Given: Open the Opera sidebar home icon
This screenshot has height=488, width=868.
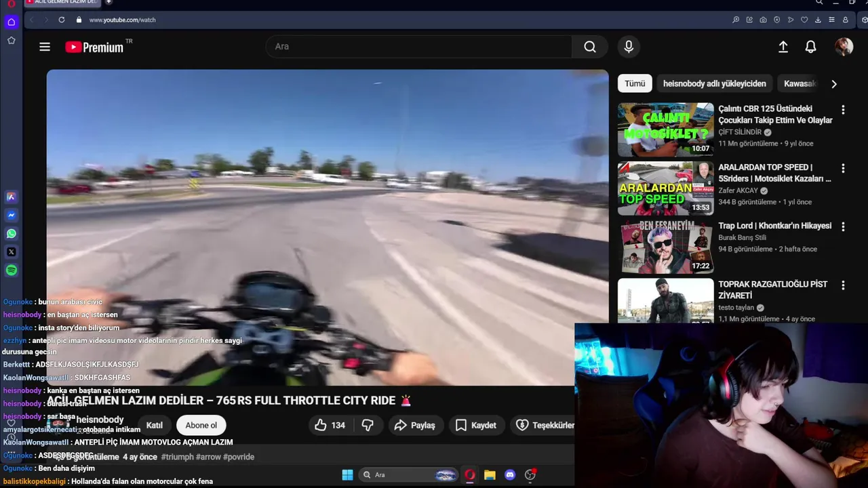Looking at the screenshot, I should pos(12,22).
